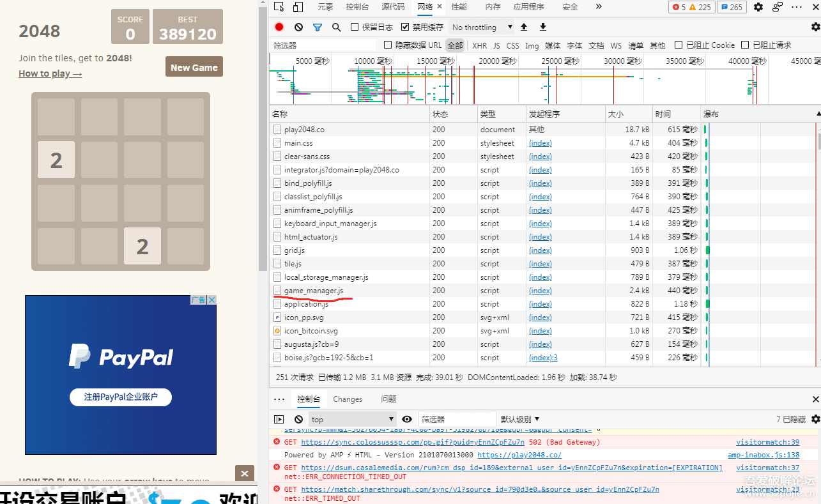Open the amp-inabox.js:138 source link

[x=763, y=455]
